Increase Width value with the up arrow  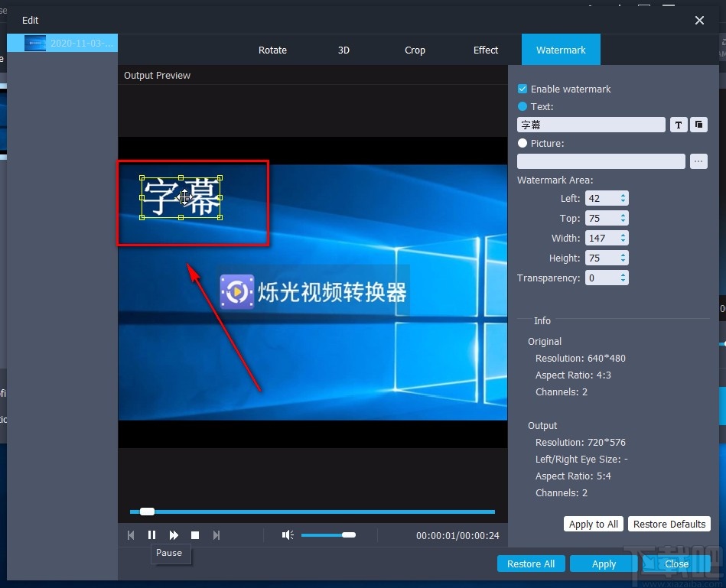(622, 235)
